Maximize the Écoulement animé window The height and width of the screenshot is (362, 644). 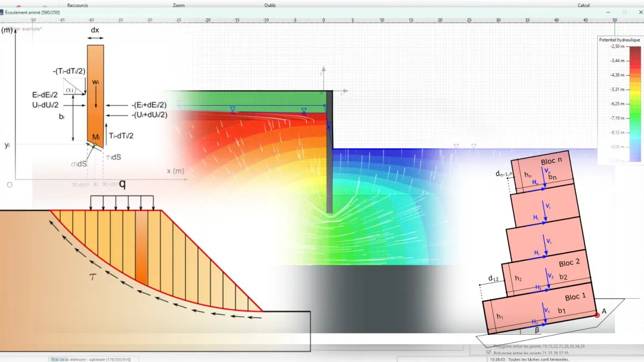coord(625,12)
